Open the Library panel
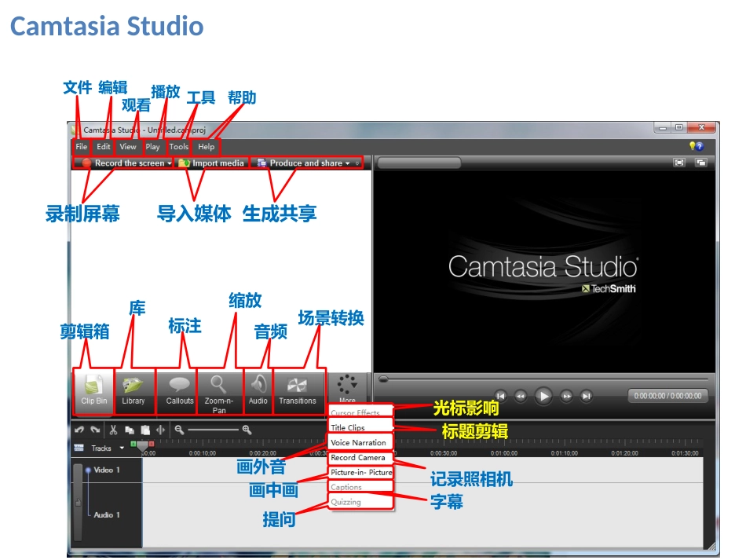The width and height of the screenshot is (746, 560). tap(133, 391)
